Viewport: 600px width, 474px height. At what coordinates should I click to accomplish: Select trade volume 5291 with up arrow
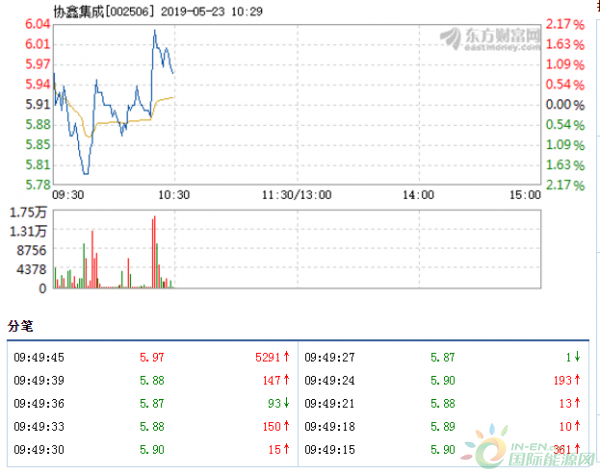(x=272, y=358)
